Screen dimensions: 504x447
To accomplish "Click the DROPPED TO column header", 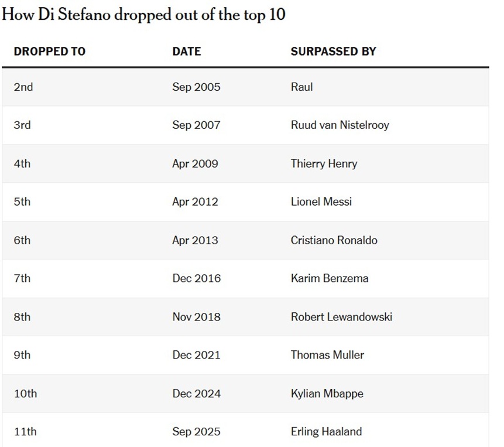I will click(50, 52).
